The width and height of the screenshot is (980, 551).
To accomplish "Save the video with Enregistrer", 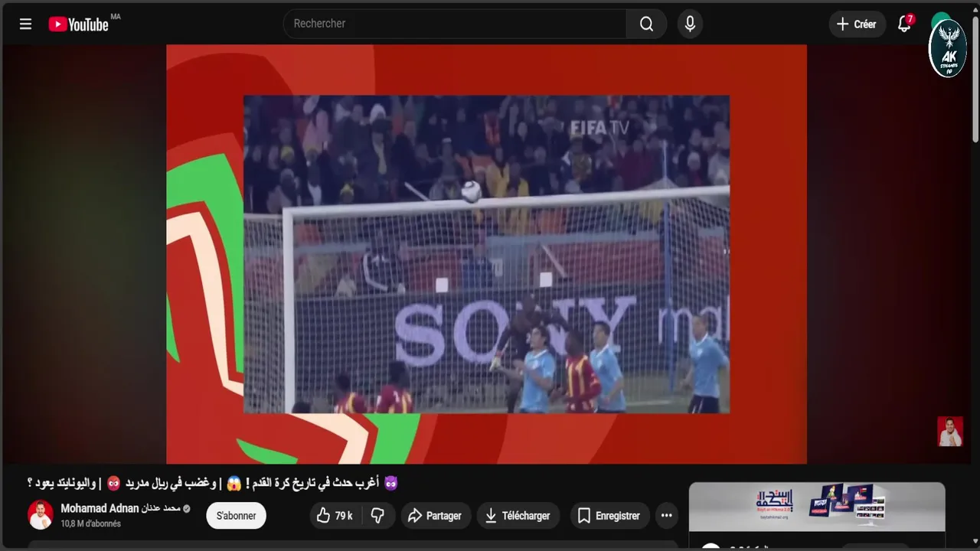I will 609,516.
